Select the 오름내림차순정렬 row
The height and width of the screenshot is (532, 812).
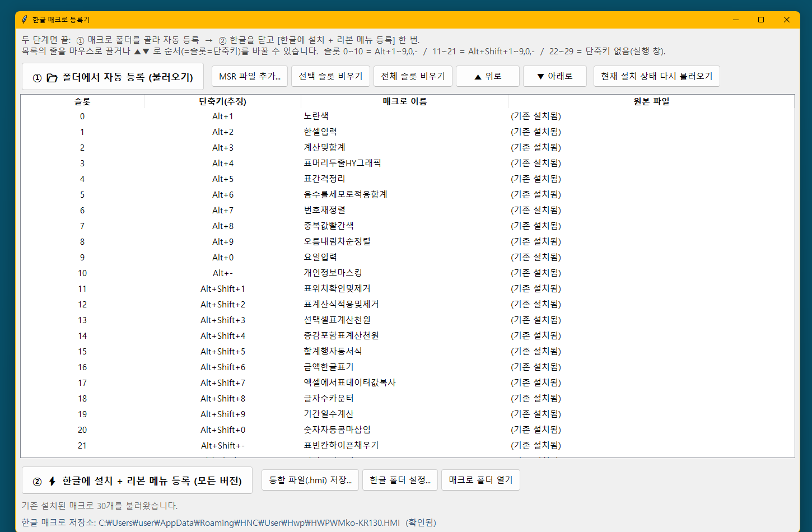(x=408, y=242)
